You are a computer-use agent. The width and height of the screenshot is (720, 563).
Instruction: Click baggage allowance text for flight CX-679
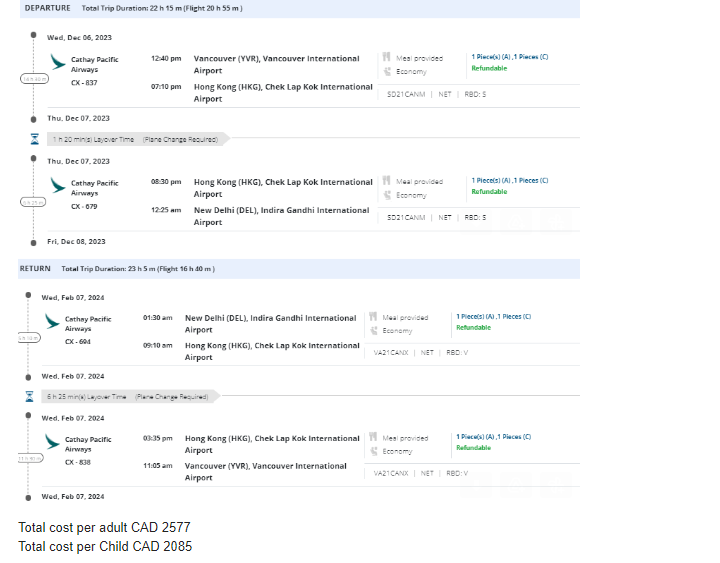[509, 181]
